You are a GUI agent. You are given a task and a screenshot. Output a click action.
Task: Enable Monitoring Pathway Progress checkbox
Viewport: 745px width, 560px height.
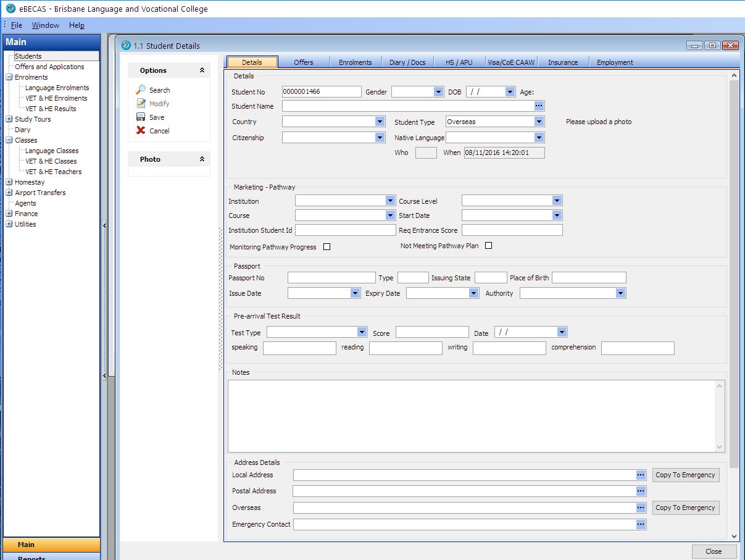coord(327,247)
